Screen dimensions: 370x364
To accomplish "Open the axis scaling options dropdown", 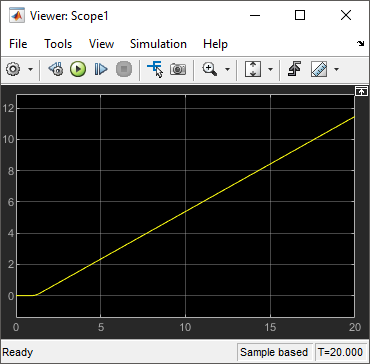I will click(x=271, y=69).
